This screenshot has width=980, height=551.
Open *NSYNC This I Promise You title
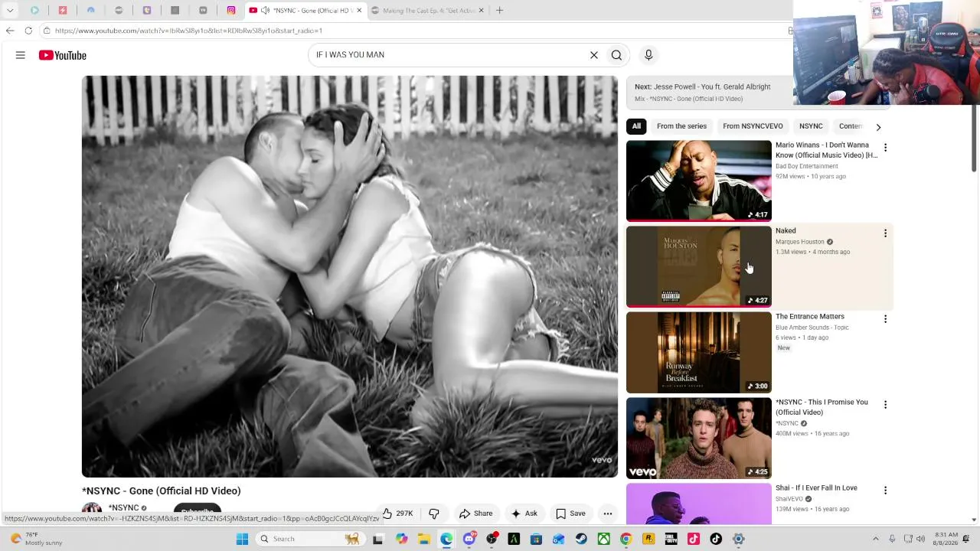822,407
